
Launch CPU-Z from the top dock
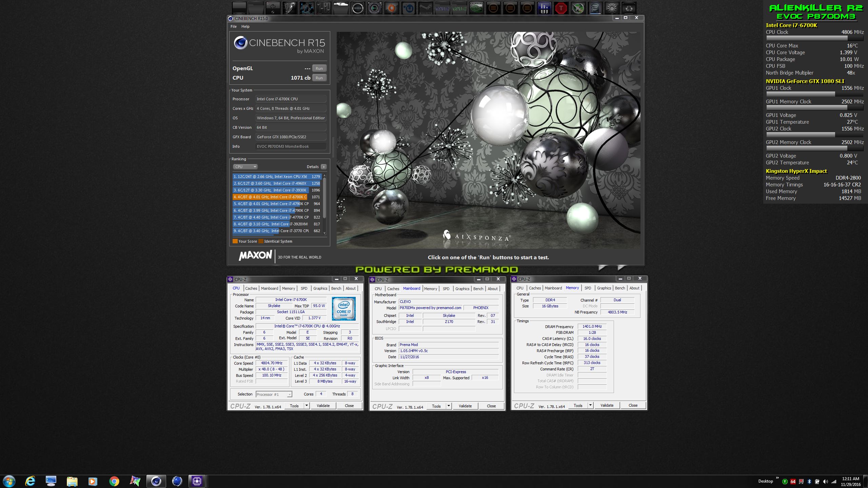442,8
